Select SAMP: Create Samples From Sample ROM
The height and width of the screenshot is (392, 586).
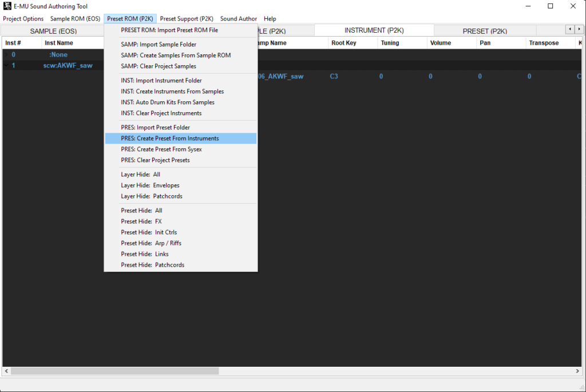181,56
